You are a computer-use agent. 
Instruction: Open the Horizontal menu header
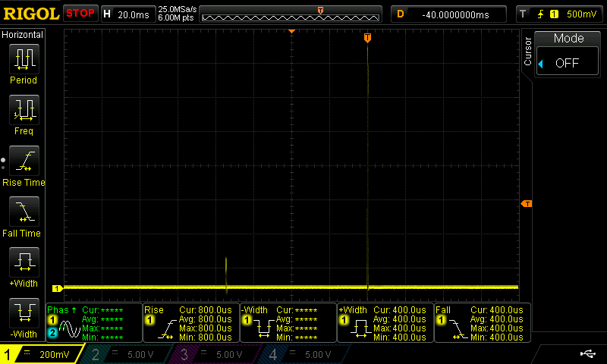click(x=23, y=35)
